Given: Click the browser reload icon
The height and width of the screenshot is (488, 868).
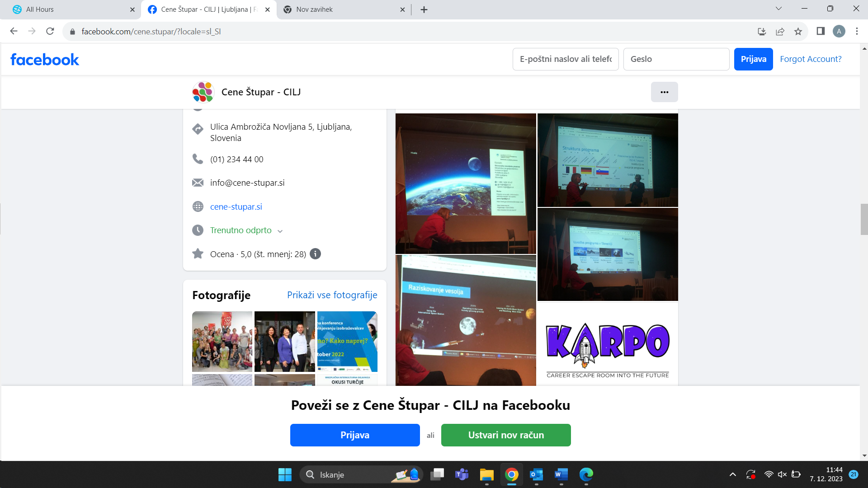Looking at the screenshot, I should point(50,31).
